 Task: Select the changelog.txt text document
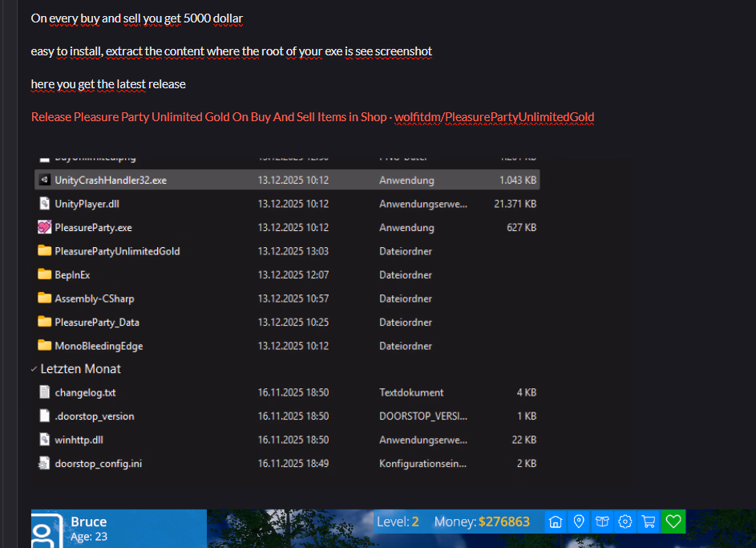[x=85, y=393]
